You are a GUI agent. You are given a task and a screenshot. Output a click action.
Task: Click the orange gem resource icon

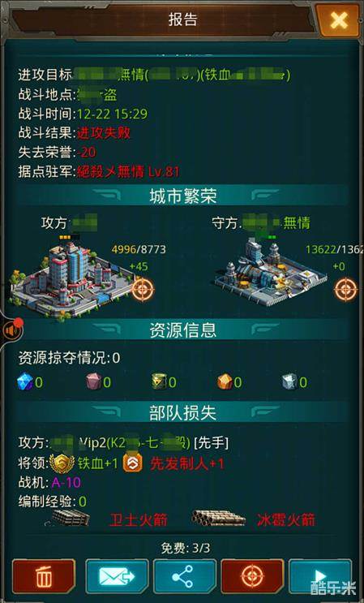point(225,382)
